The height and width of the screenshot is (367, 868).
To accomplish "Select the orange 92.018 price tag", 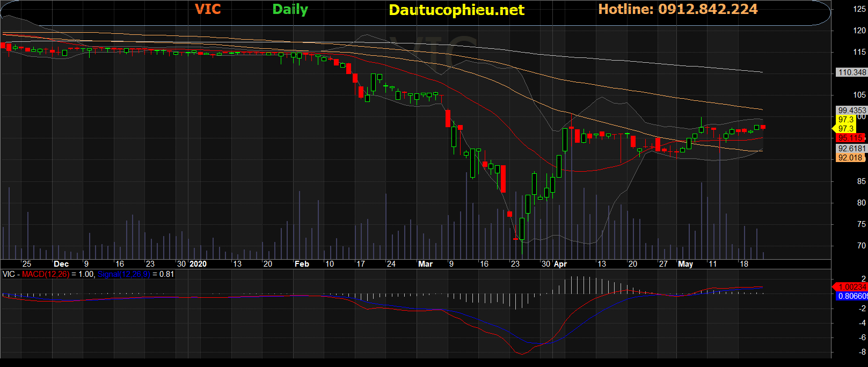I will click(850, 158).
